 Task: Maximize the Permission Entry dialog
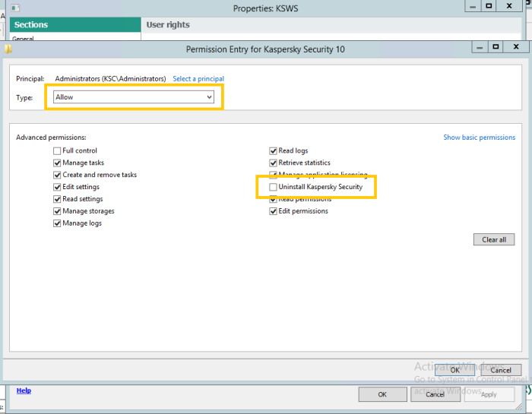496,47
